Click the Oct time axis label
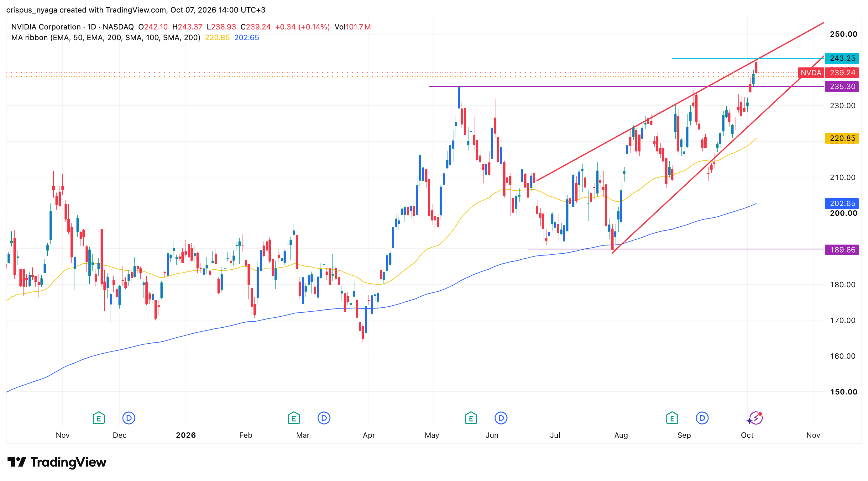 tap(747, 435)
